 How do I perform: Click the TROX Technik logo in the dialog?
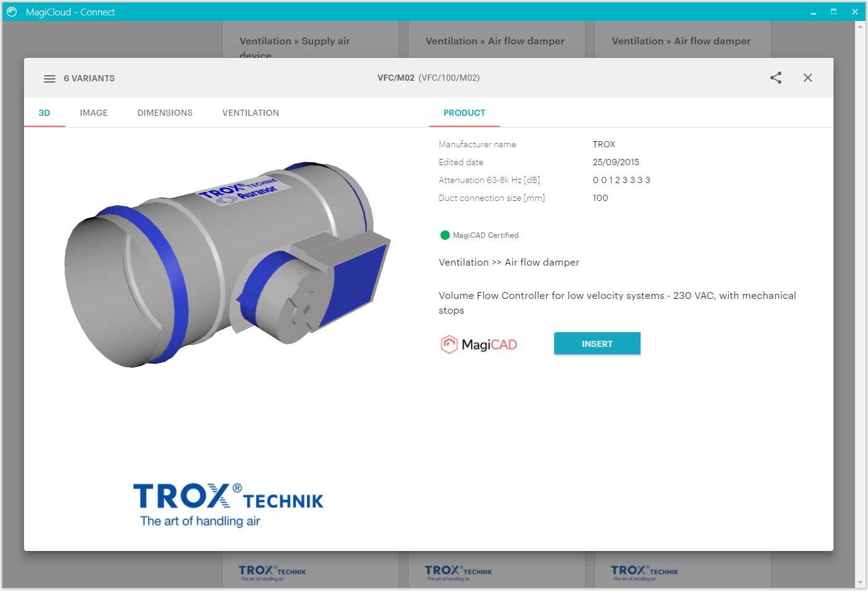point(228,505)
